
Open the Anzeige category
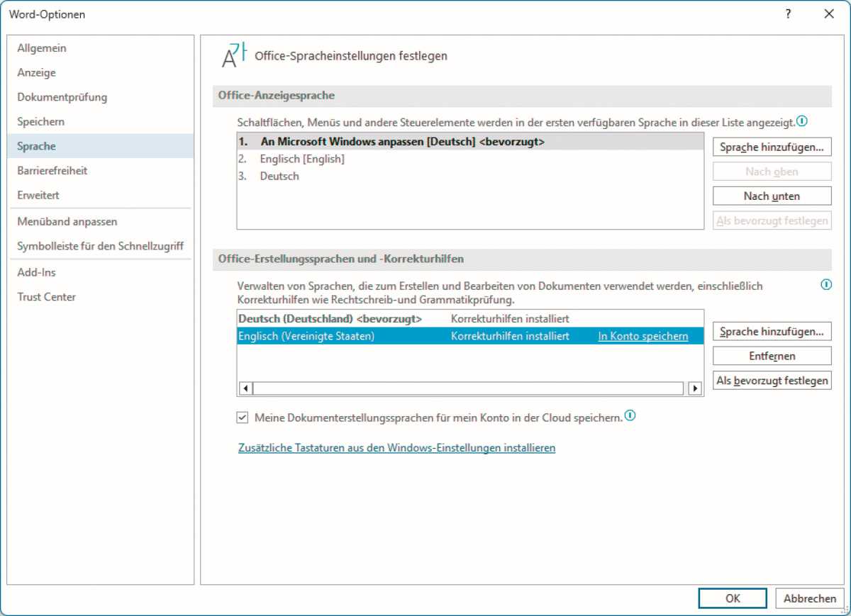[x=100, y=72]
